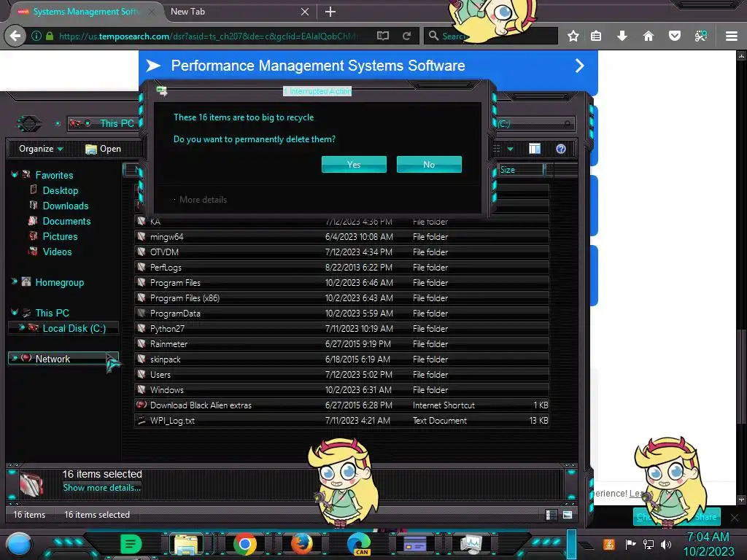The width and height of the screenshot is (747, 560).
Task: Open the green notes app on taskbar
Action: [x=131, y=544]
